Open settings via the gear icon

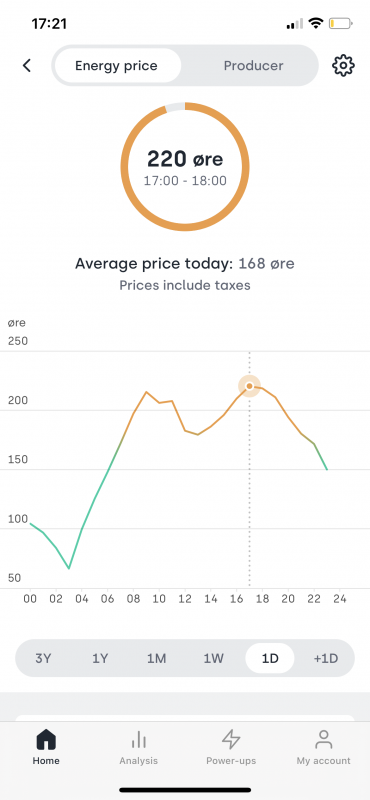pyautogui.click(x=343, y=65)
